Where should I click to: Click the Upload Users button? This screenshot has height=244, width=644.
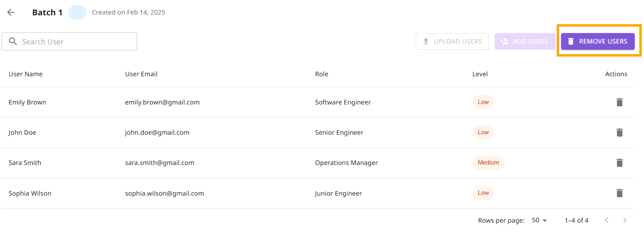(452, 42)
